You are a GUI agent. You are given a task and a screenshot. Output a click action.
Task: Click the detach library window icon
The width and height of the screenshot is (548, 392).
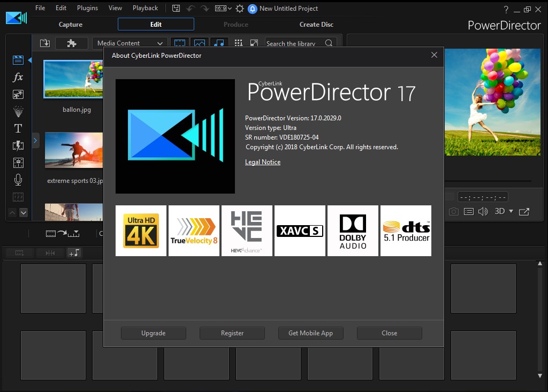[254, 43]
